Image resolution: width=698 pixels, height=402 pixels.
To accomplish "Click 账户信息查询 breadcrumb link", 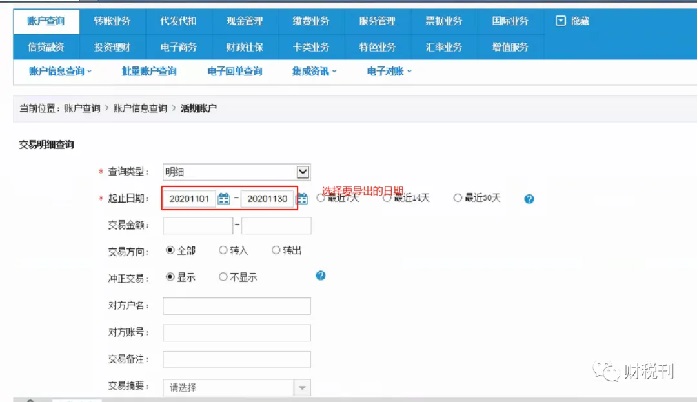I will pos(140,108).
